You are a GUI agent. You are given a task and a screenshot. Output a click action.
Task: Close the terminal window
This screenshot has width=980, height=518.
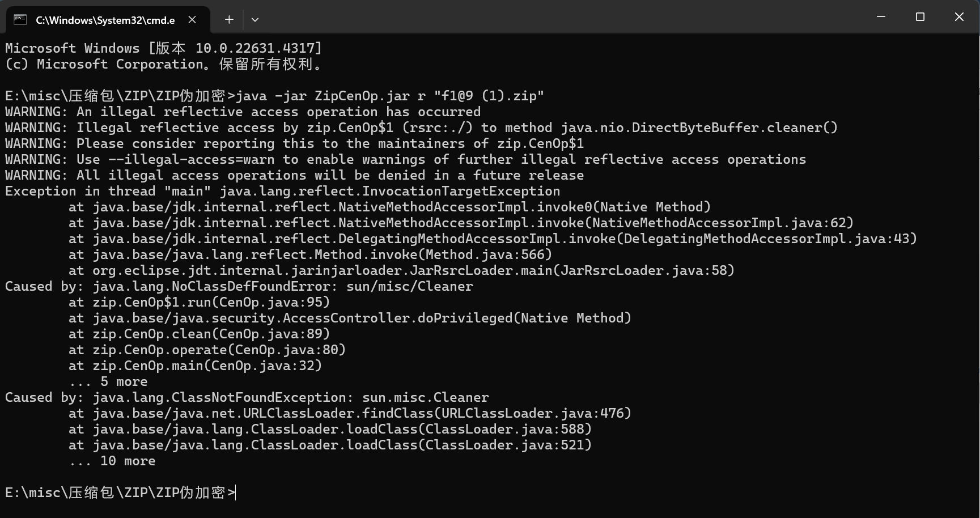coord(959,17)
